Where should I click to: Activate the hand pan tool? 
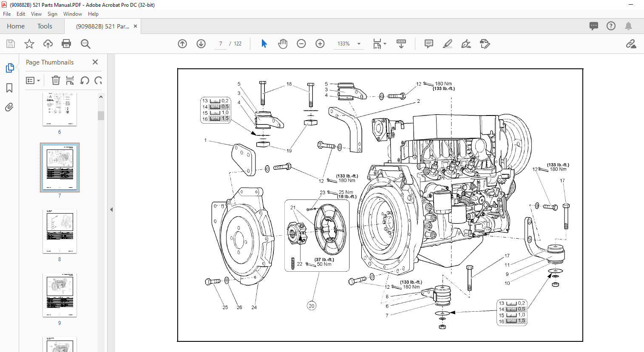tap(283, 44)
